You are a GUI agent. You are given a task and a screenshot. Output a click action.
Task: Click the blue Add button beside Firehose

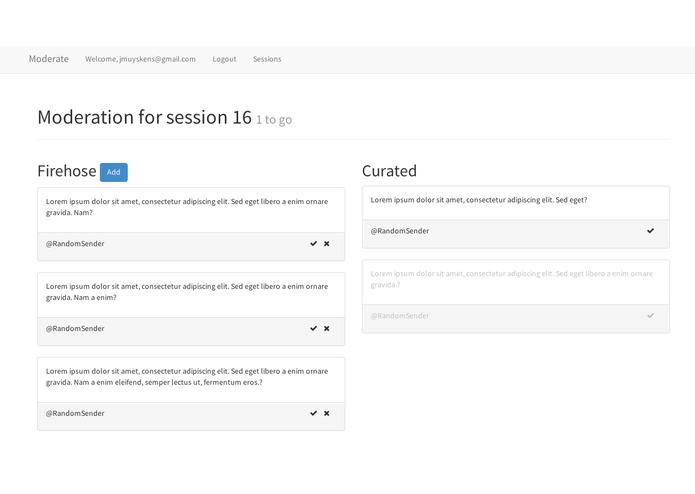113,172
